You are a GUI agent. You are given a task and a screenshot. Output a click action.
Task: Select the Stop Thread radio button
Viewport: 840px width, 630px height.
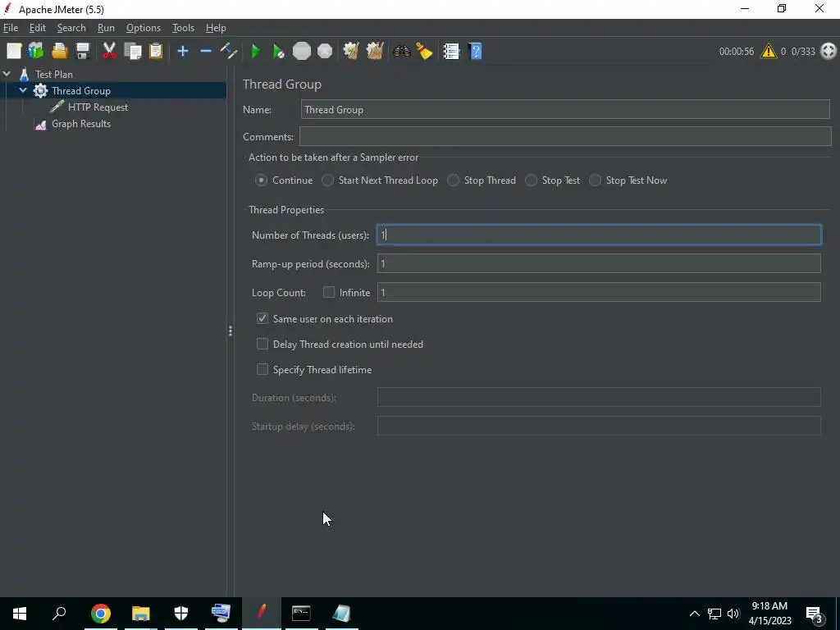453,180
